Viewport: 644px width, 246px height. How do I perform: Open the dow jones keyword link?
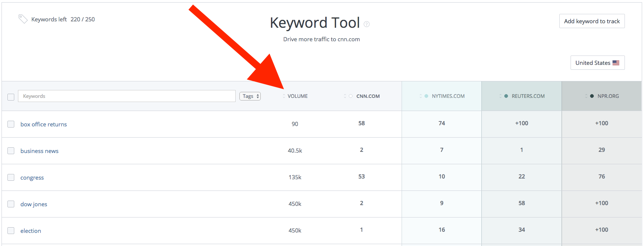pos(34,204)
